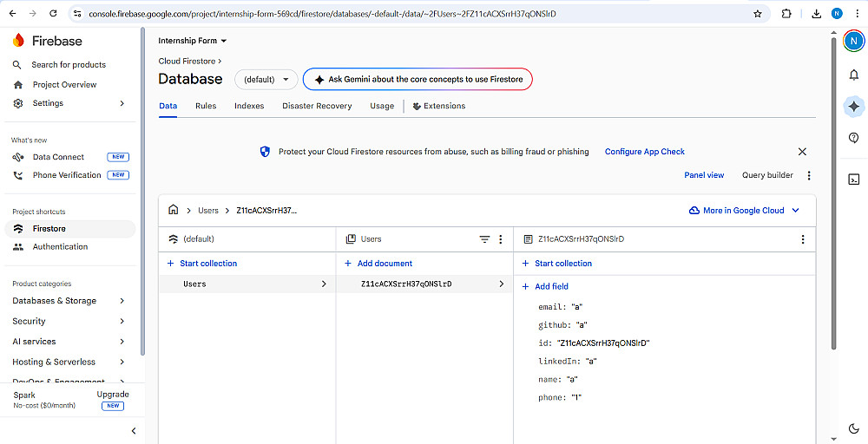Image resolution: width=868 pixels, height=444 pixels.
Task: Click the home icon in breadcrumb path
Action: click(174, 210)
